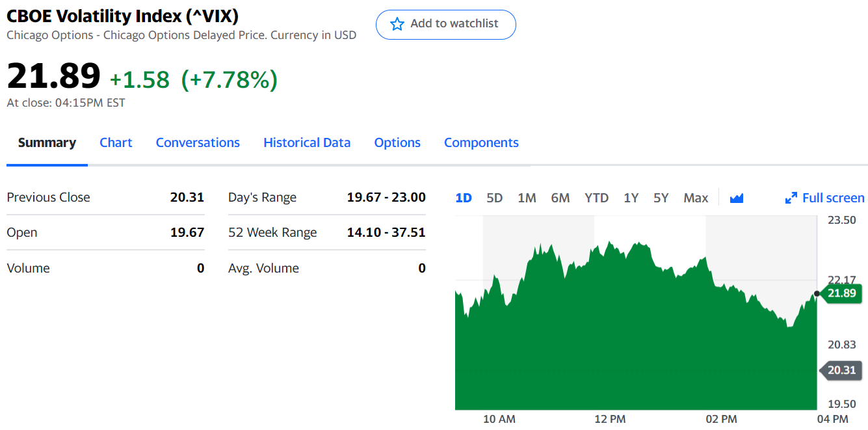The height and width of the screenshot is (430, 868).
Task: Add ^VIX to watchlist
Action: pyautogui.click(x=446, y=24)
